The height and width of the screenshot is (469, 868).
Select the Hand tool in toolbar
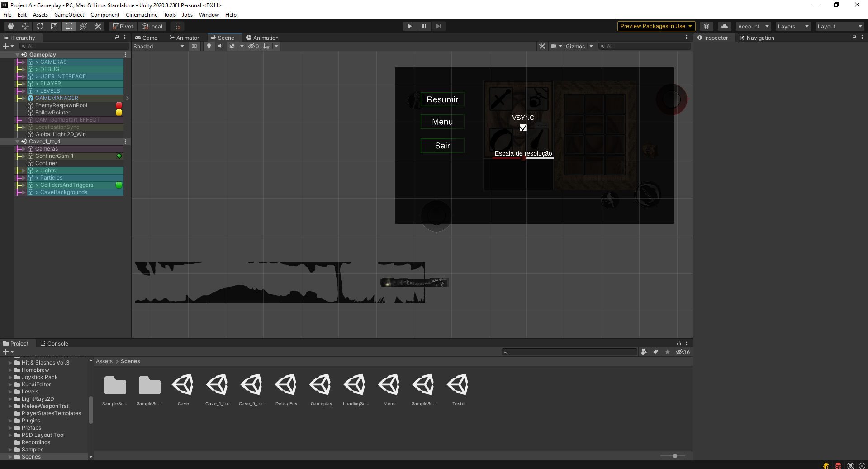tap(11, 26)
